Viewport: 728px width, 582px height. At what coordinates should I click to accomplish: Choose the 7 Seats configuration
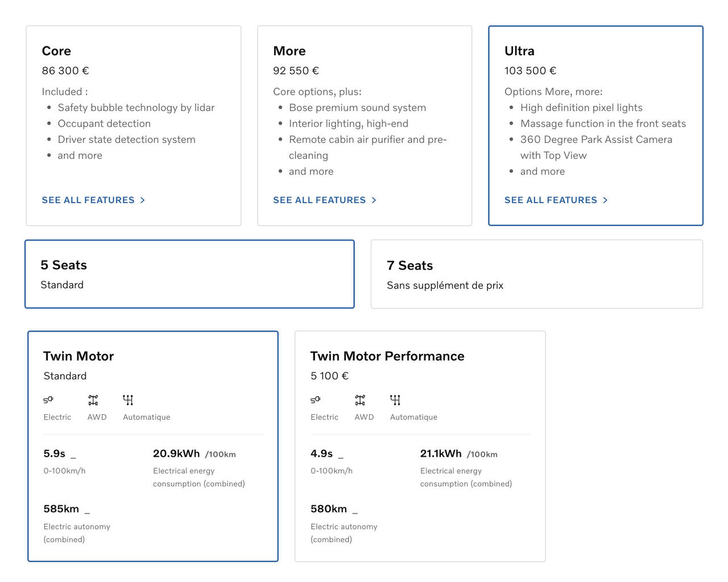(x=536, y=274)
